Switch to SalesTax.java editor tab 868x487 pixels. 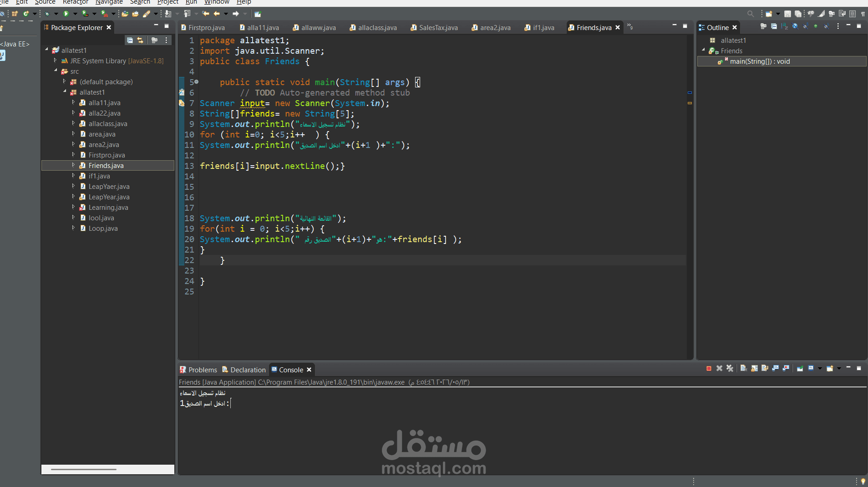click(x=434, y=28)
